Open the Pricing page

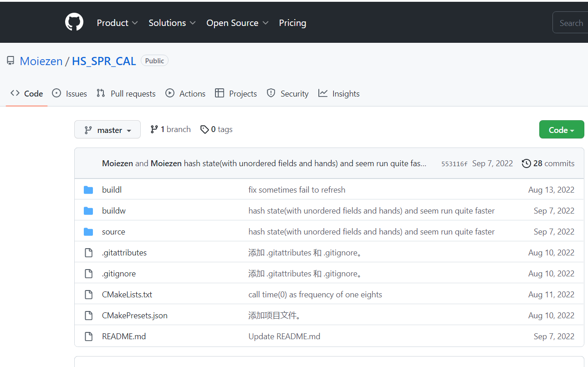tap(292, 23)
